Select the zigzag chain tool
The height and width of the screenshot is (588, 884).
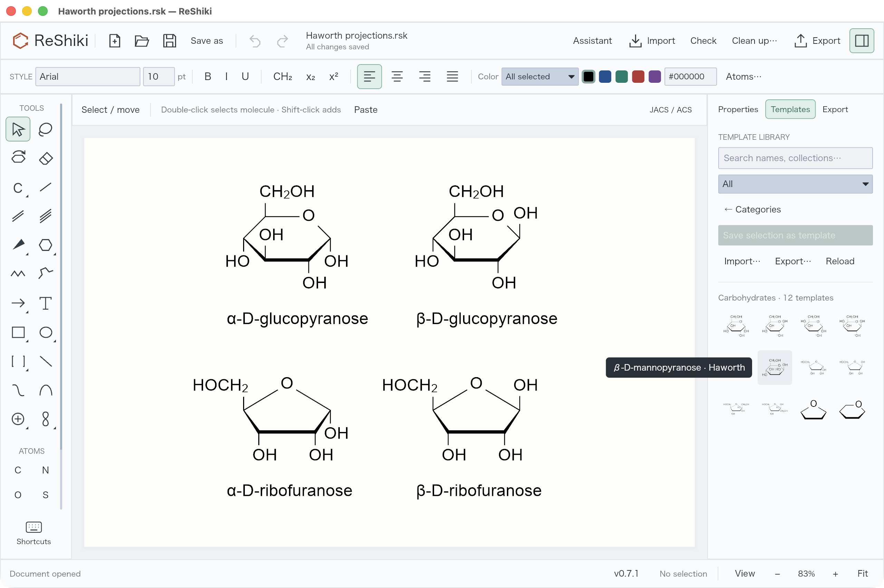18,274
